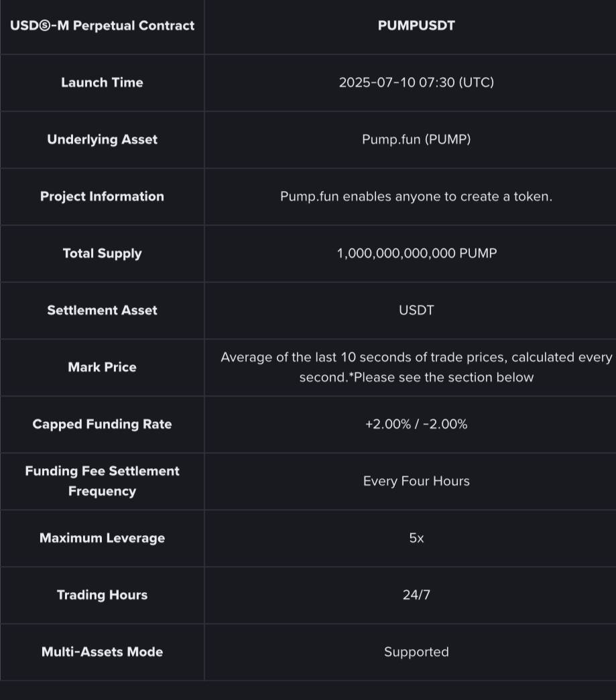Click the 2025-07-10 07:30 (UTC) value
616x700 pixels.
pyautogui.click(x=416, y=82)
